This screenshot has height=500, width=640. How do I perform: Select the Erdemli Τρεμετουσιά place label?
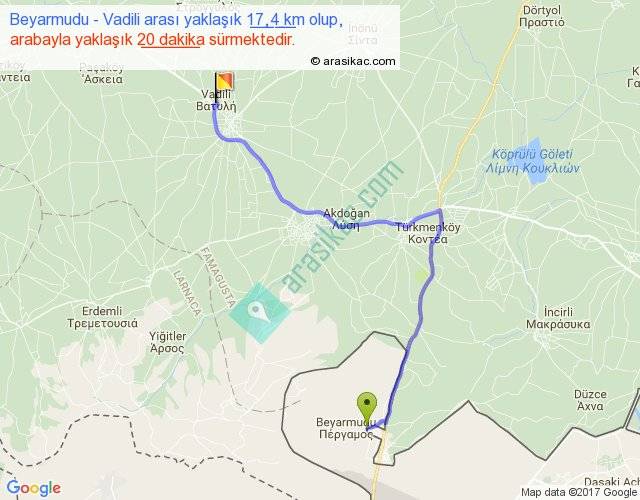click(102, 317)
